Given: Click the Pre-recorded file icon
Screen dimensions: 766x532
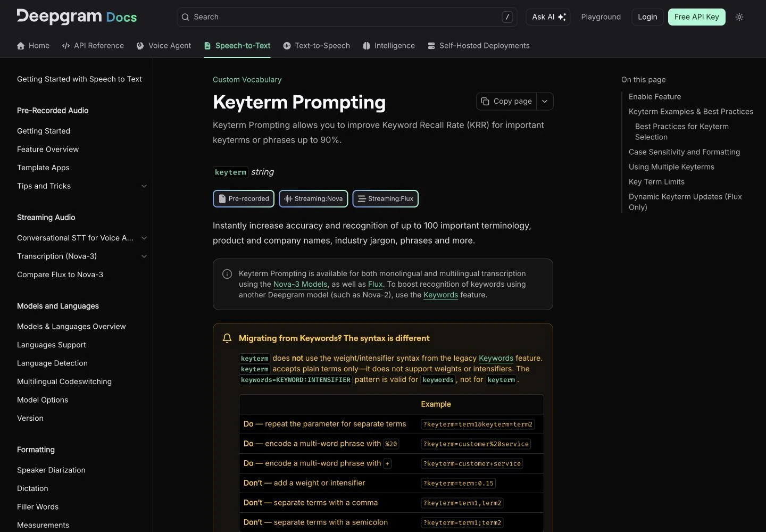Looking at the screenshot, I should pyautogui.click(x=222, y=198).
